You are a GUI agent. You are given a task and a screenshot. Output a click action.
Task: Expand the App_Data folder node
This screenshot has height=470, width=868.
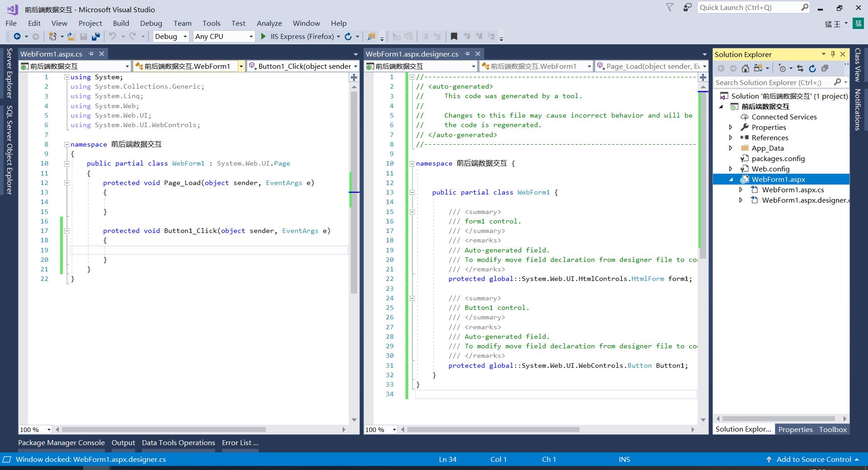[x=731, y=148]
